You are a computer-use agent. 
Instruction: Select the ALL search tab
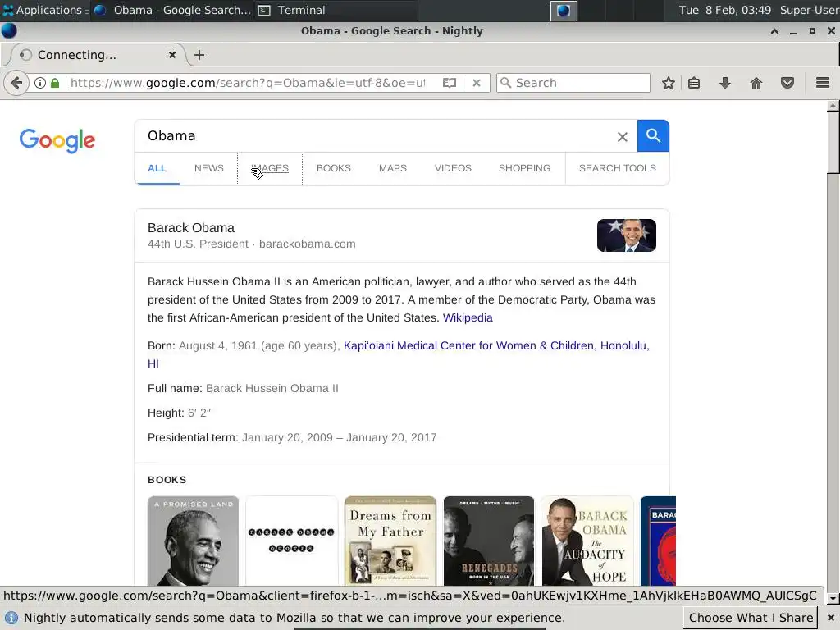point(157,168)
